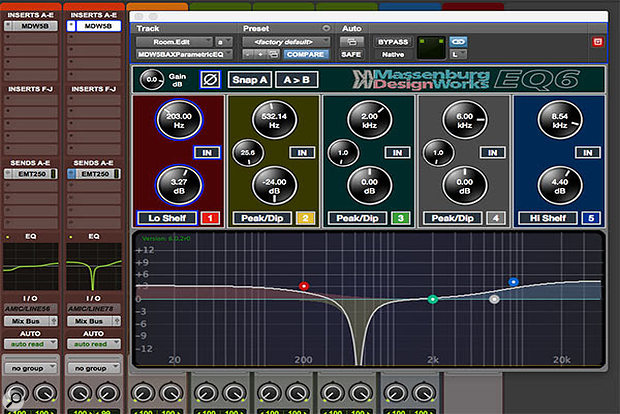Toggle IN for the Hi Shelf band

click(x=588, y=153)
